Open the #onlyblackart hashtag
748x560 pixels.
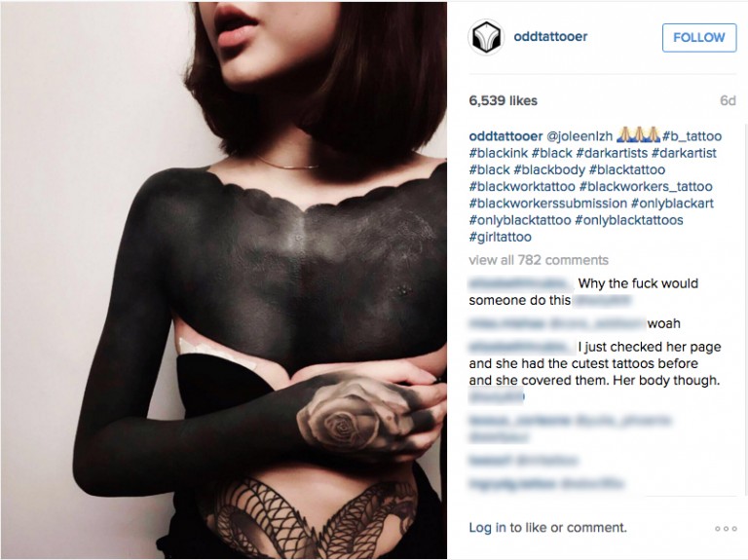pos(672,204)
